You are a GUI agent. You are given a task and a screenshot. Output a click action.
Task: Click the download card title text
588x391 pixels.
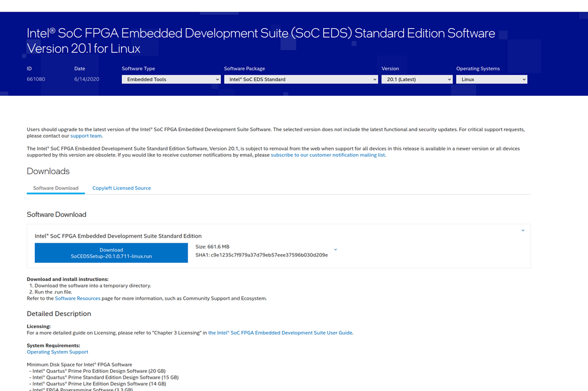118,236
